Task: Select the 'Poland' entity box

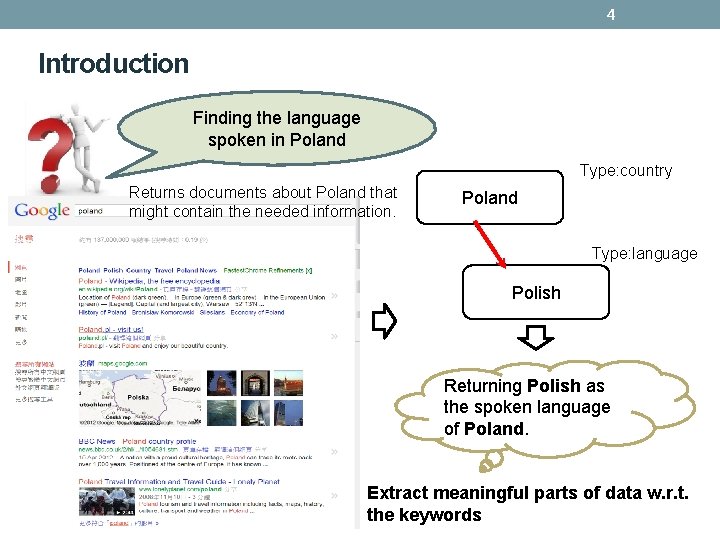Action: 489,197
